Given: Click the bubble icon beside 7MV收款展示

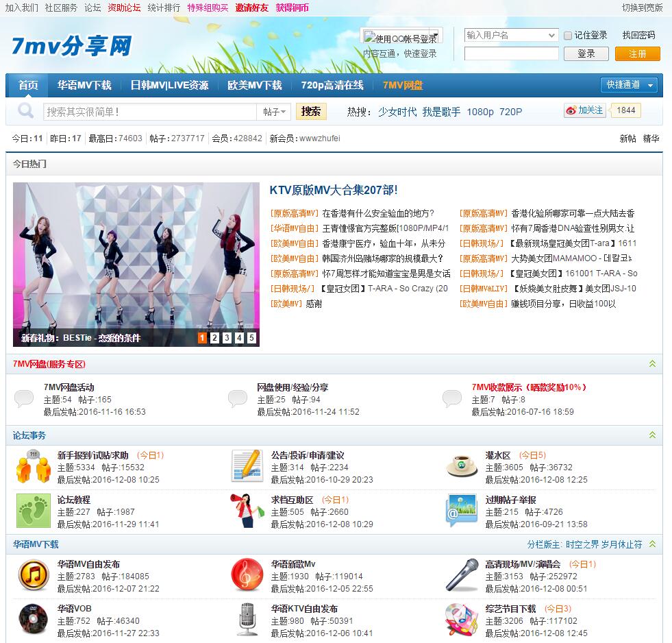Looking at the screenshot, I should coord(452,398).
